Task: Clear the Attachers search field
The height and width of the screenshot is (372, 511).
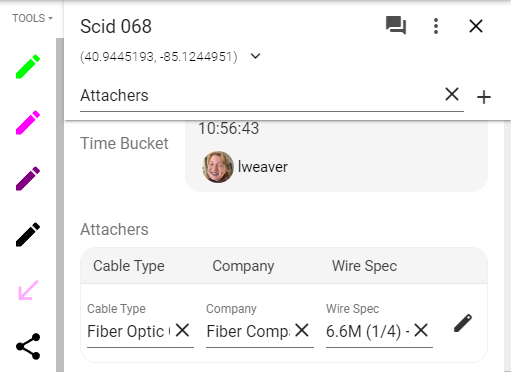Action: (x=452, y=94)
